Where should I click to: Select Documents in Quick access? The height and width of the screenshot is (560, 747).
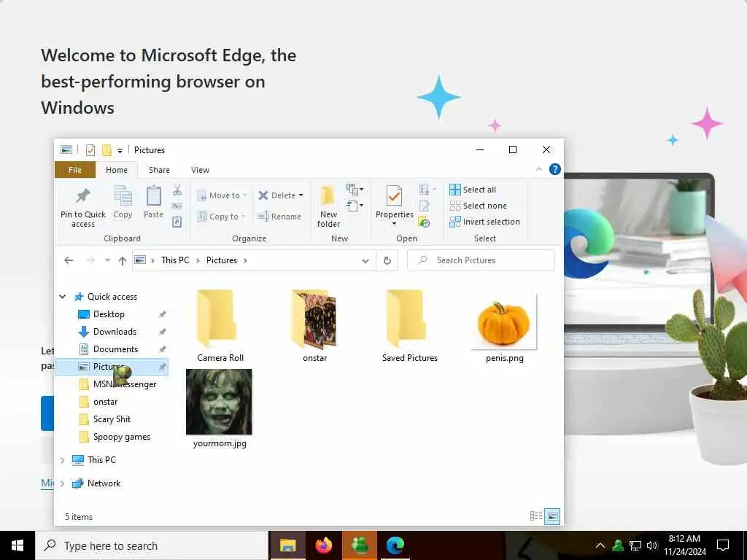(115, 349)
